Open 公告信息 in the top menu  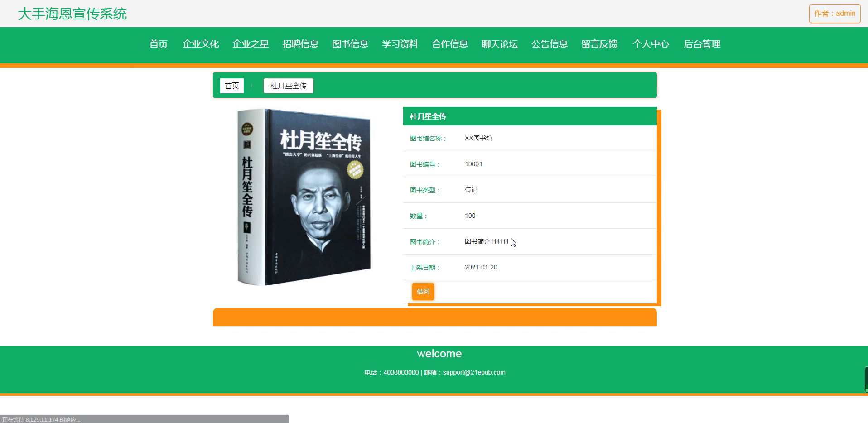tap(550, 44)
